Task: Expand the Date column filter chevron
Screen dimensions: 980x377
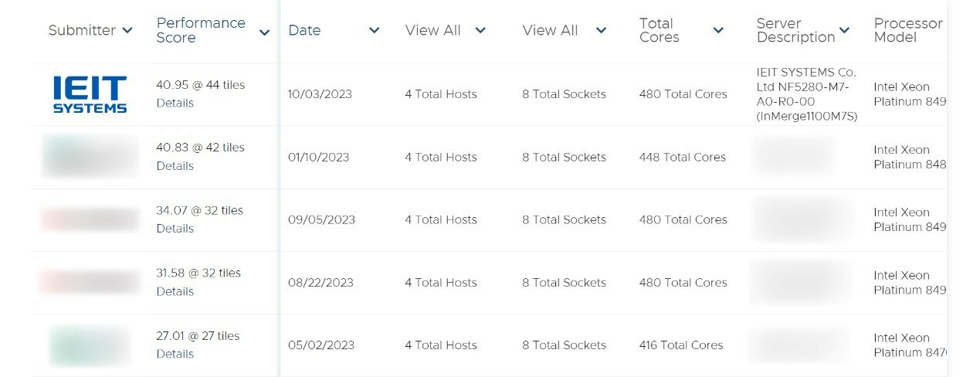Action: [x=375, y=30]
